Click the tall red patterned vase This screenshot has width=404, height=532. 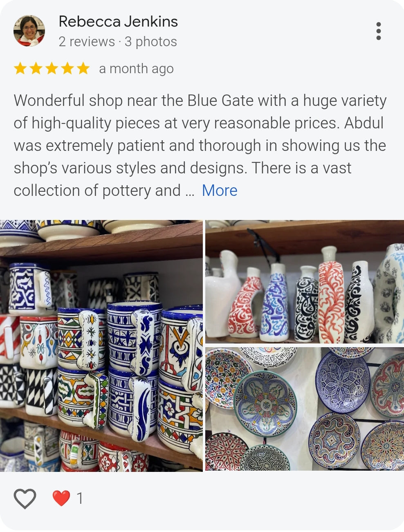click(331, 294)
